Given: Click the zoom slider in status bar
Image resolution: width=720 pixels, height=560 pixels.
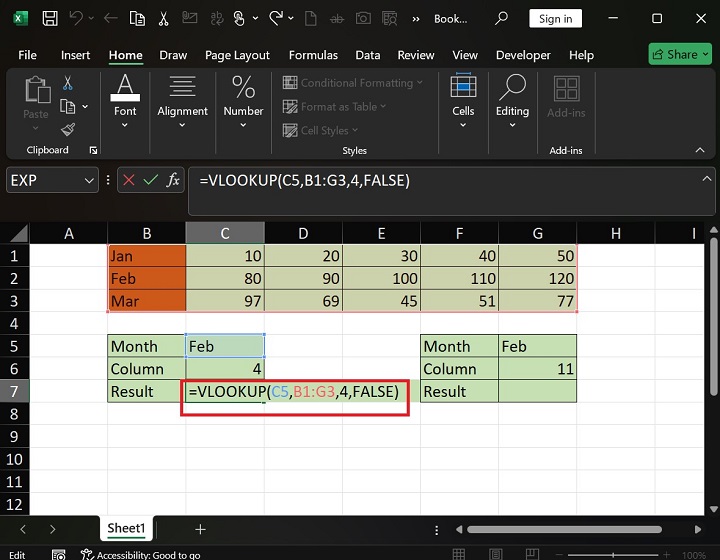Looking at the screenshot, I should tap(613, 555).
